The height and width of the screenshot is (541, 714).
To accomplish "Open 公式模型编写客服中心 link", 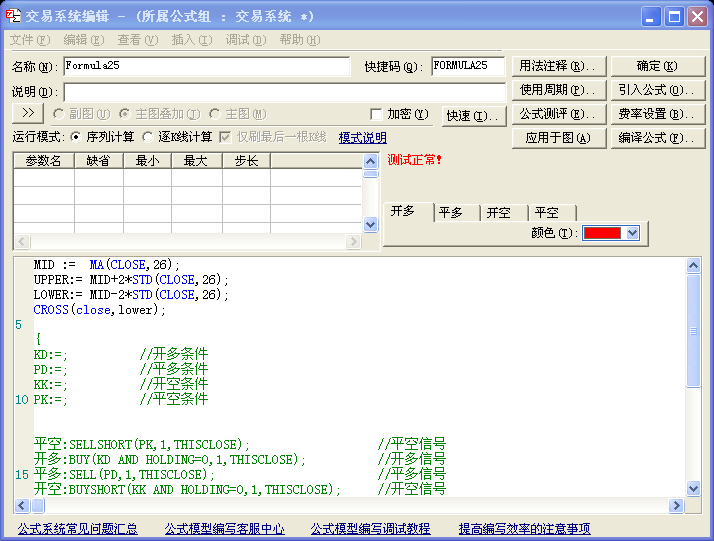I will tap(224, 529).
